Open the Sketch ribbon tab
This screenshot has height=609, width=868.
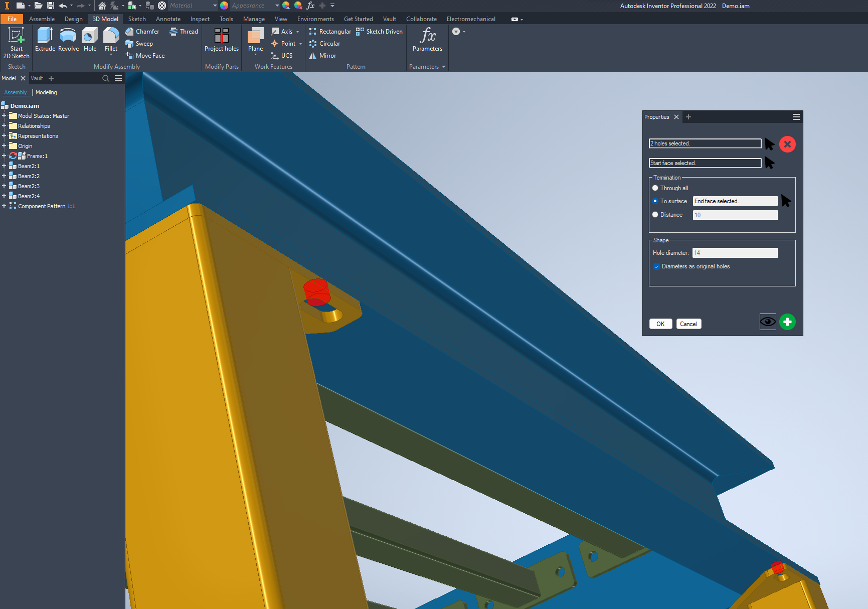pos(137,19)
